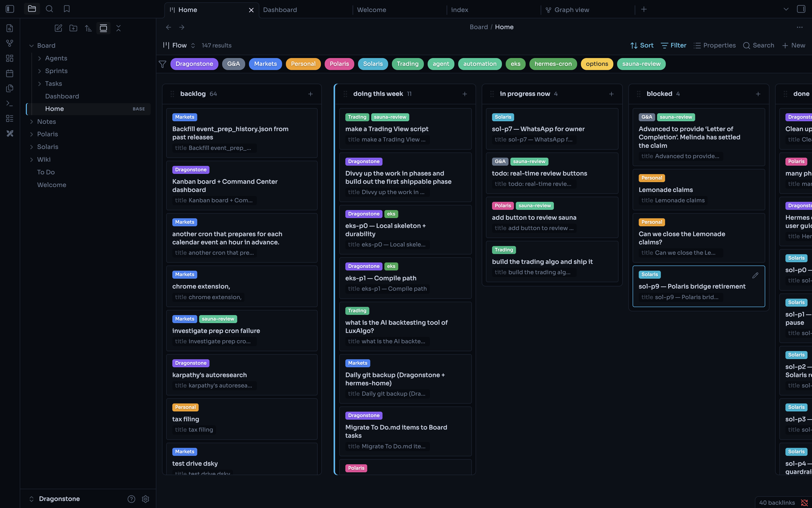
Task: Click the Search button in the toolbar
Action: click(759, 45)
